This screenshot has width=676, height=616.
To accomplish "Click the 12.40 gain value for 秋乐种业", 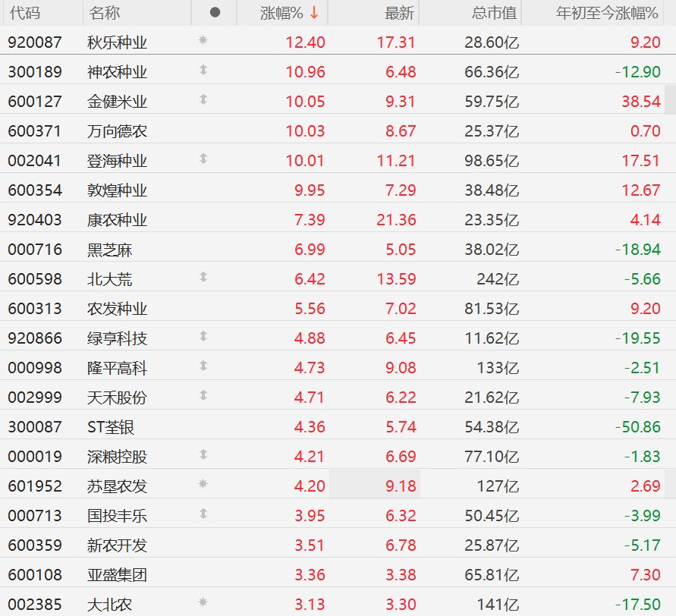I will (305, 42).
